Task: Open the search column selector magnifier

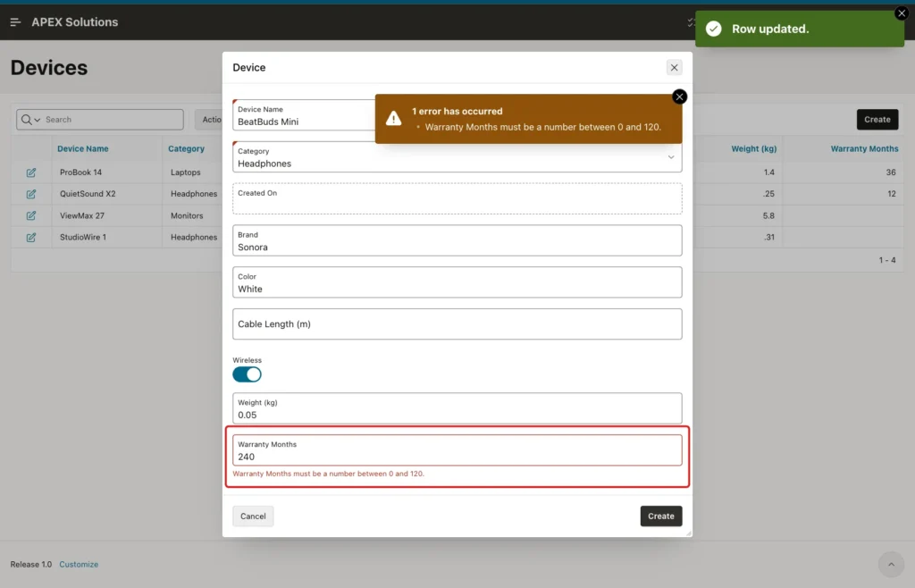Action: (30, 120)
